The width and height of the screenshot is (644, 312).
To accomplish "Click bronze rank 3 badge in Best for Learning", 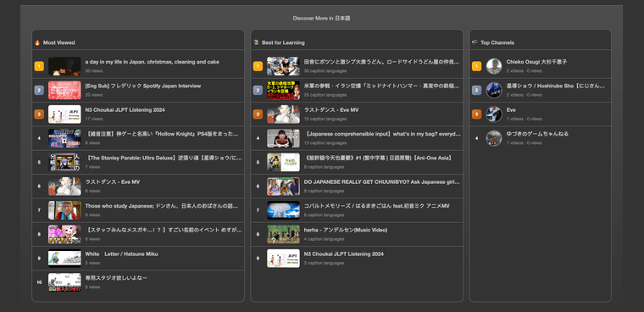I will tap(258, 114).
